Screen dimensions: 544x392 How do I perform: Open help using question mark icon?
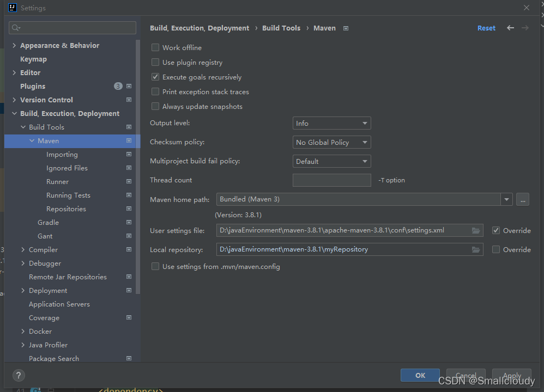click(18, 375)
